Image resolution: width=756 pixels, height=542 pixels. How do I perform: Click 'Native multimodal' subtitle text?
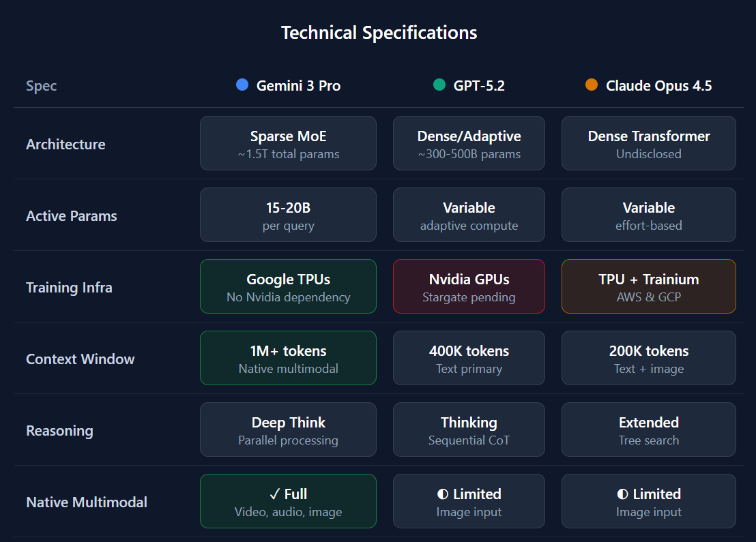point(289,369)
